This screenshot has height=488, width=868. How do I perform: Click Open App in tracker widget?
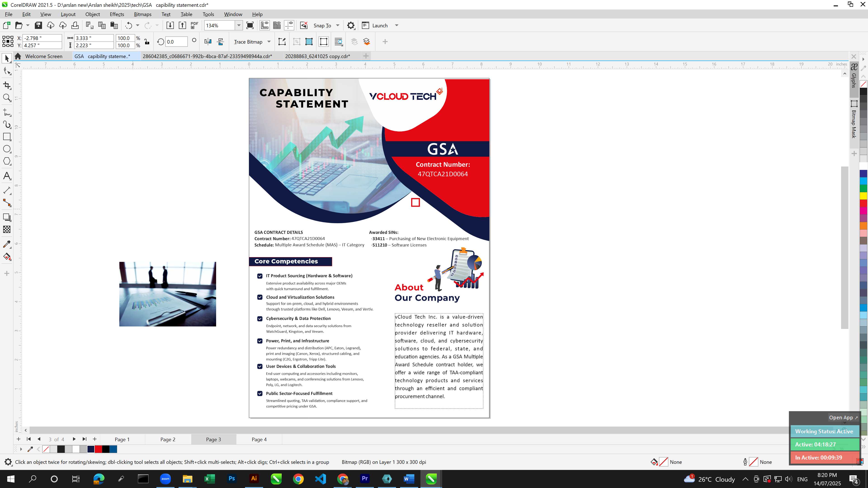click(x=843, y=418)
